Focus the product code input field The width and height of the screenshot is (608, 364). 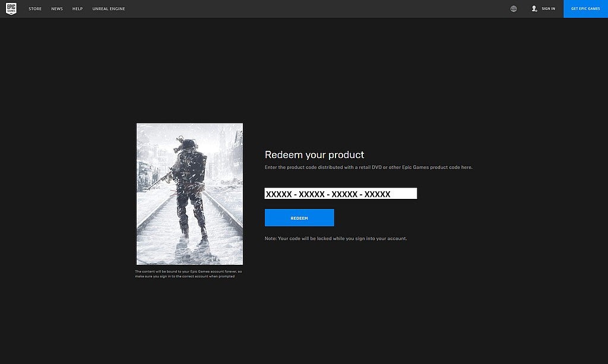pyautogui.click(x=341, y=194)
